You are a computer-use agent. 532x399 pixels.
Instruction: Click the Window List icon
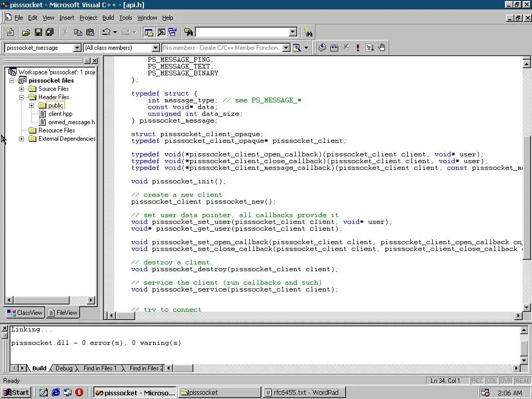tap(172, 32)
